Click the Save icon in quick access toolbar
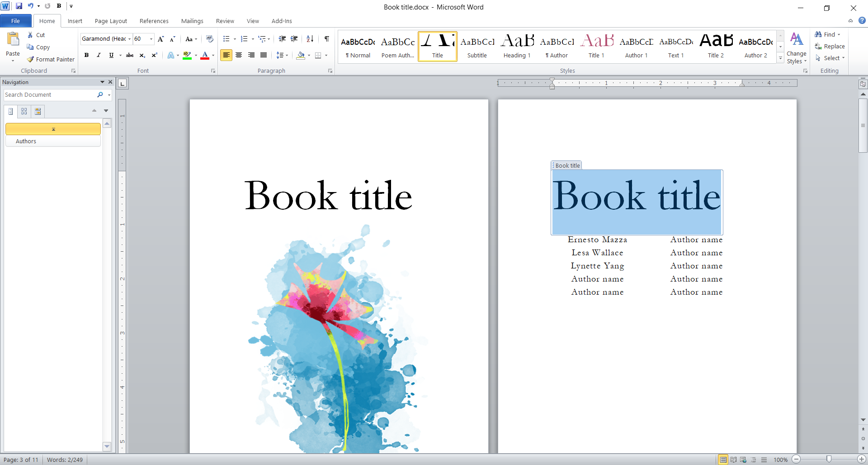 pos(19,6)
